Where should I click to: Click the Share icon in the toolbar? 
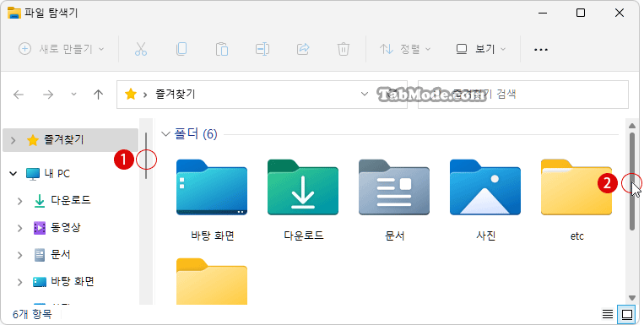coord(303,49)
